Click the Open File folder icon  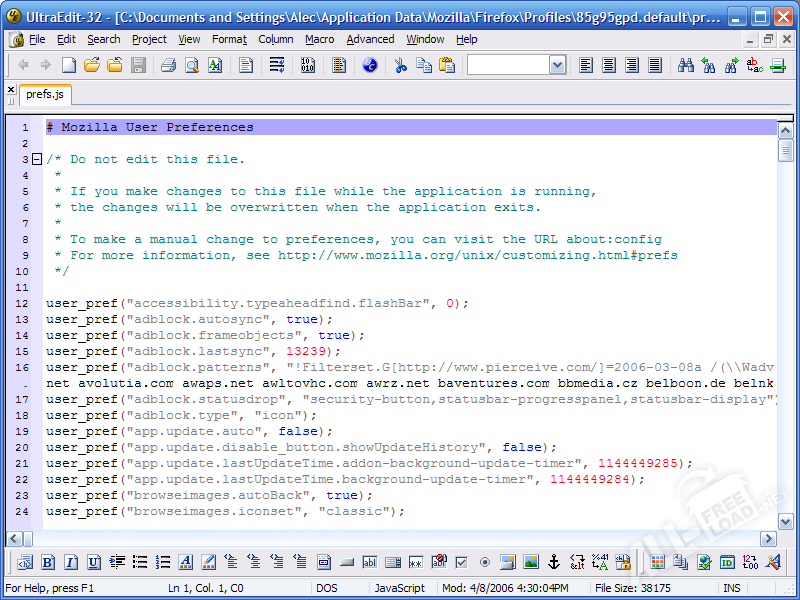pyautogui.click(x=91, y=65)
